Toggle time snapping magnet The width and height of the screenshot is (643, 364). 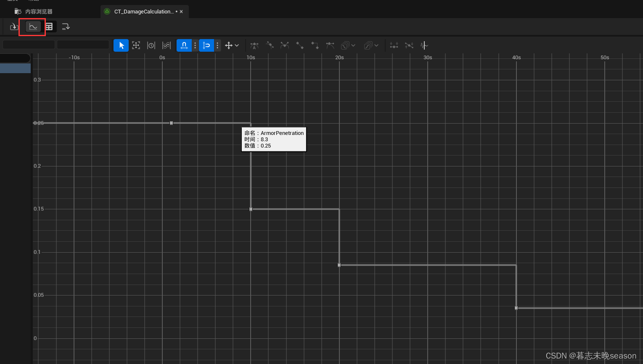tap(184, 45)
